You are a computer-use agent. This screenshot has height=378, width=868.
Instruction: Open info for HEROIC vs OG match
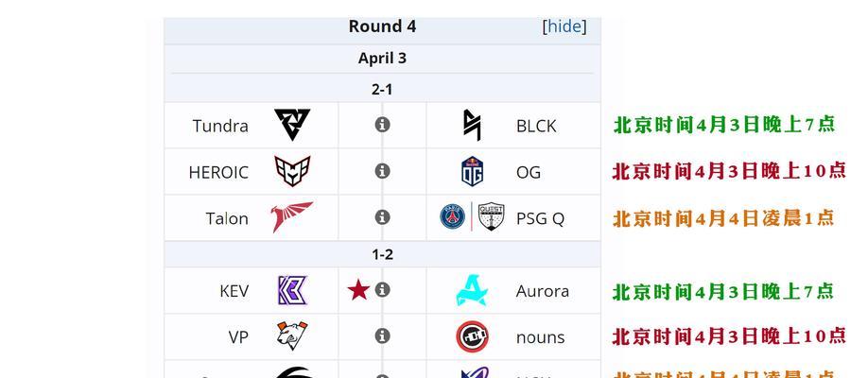coord(382,171)
